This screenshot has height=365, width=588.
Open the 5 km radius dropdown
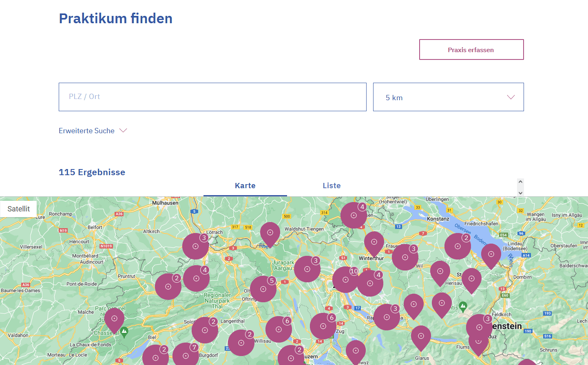coord(448,97)
